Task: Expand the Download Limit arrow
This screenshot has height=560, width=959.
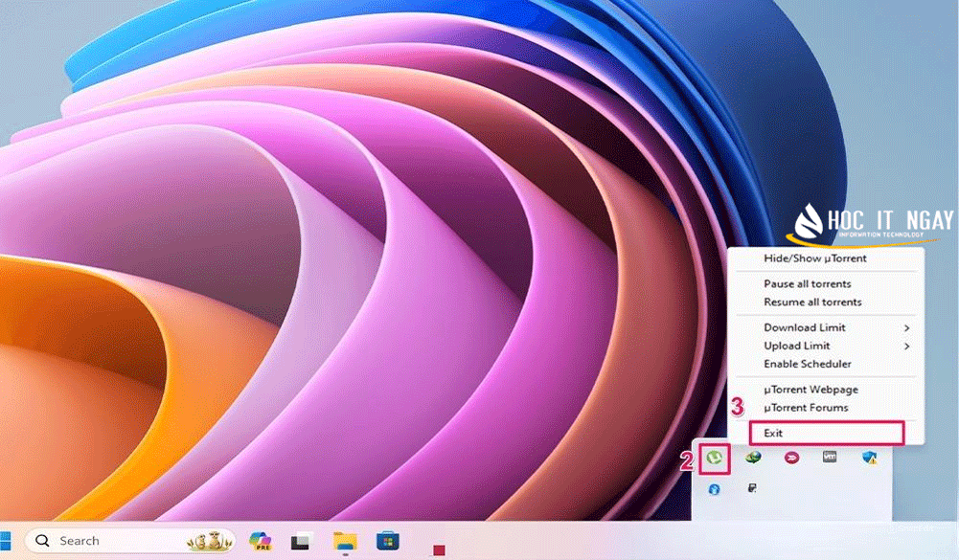Action: click(907, 328)
